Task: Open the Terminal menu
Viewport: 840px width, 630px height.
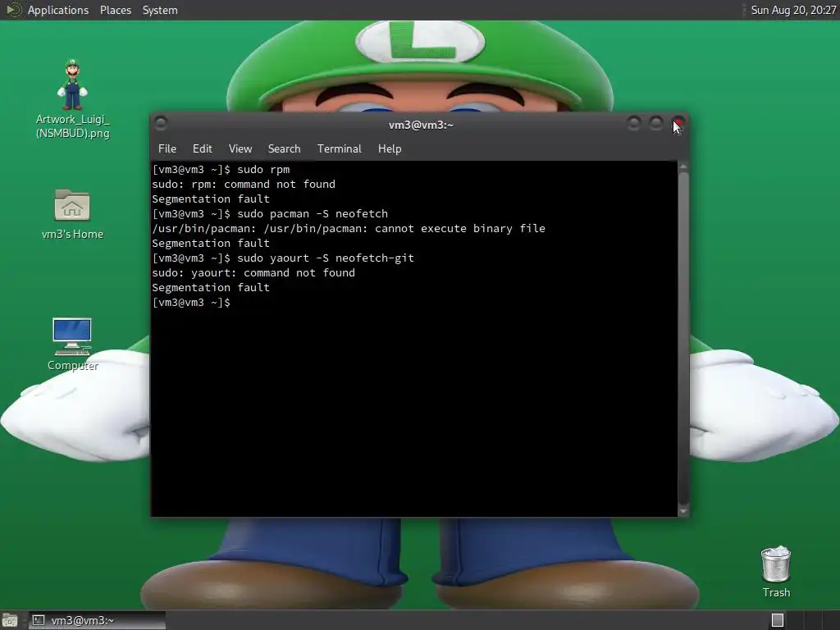Action: (339, 149)
